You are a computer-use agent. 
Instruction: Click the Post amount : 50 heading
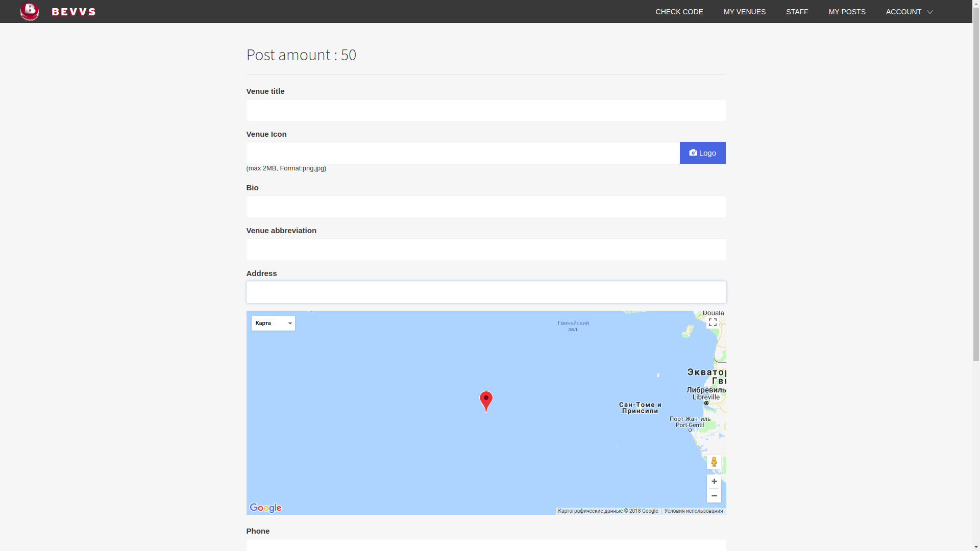[301, 55]
